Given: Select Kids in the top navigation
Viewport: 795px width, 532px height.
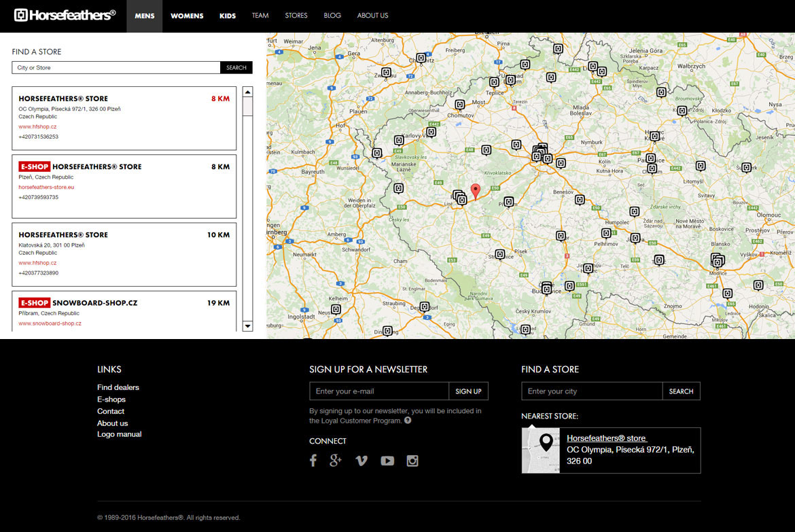Looking at the screenshot, I should coord(228,16).
